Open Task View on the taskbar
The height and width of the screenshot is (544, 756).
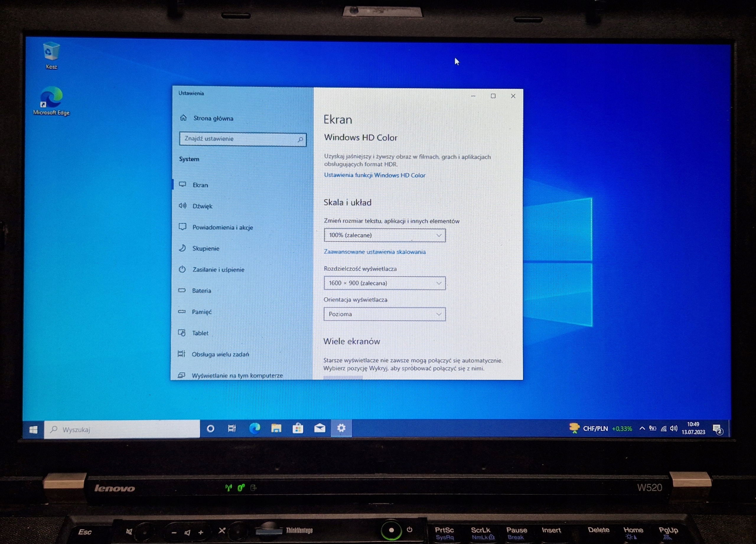click(x=232, y=428)
